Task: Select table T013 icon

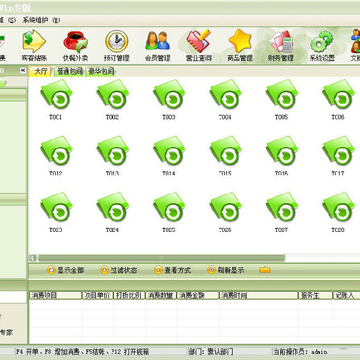Action: pos(112,151)
